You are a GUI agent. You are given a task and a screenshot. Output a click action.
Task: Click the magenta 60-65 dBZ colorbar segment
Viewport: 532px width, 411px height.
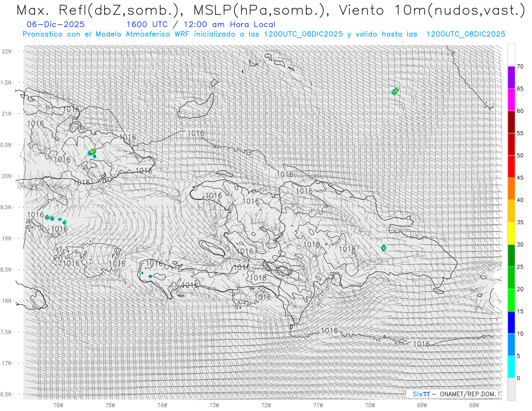[x=511, y=99]
